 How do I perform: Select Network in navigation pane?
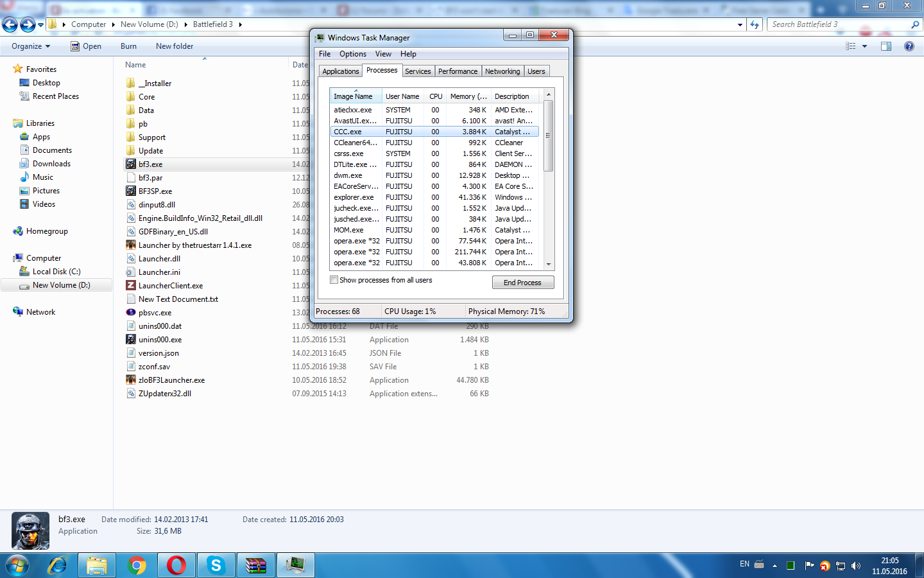point(40,312)
